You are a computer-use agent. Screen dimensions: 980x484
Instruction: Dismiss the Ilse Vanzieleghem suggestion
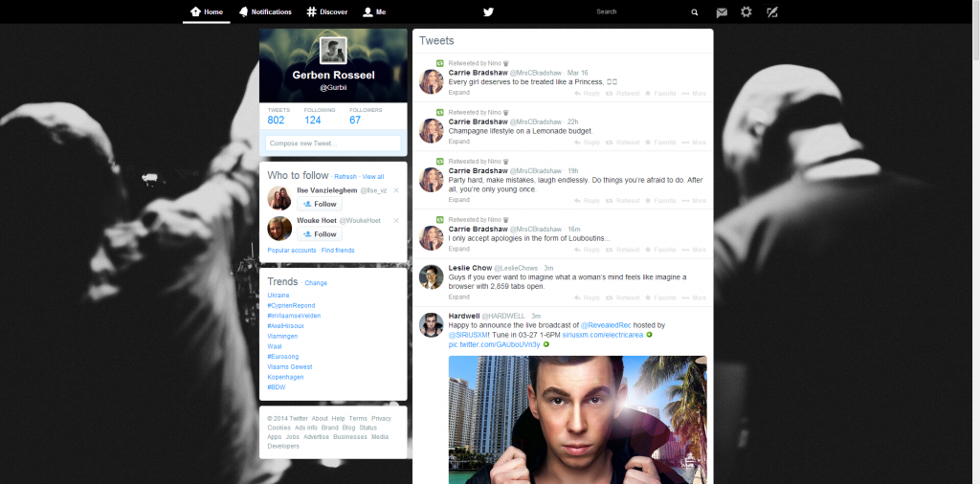[396, 190]
